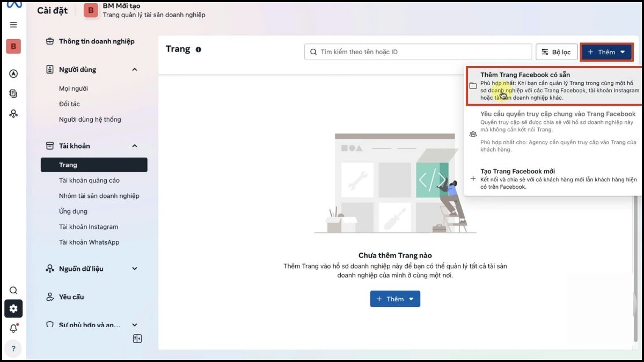Open Người dùng hệ thống
Viewport: 644px width, 362px height.
(90, 120)
